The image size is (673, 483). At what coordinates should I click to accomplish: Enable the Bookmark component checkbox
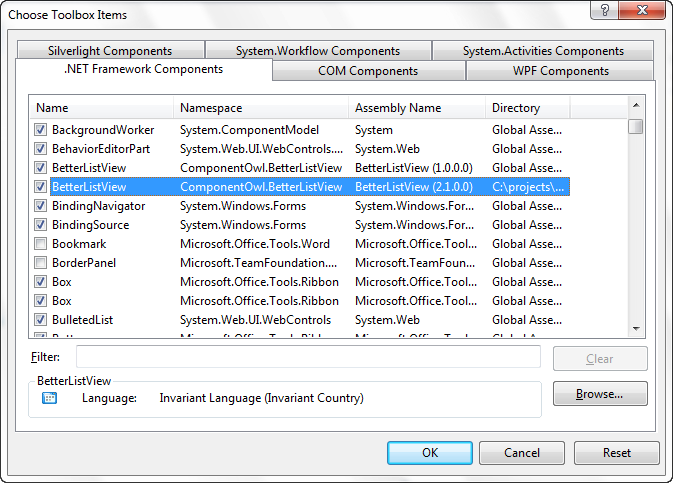click(40, 244)
